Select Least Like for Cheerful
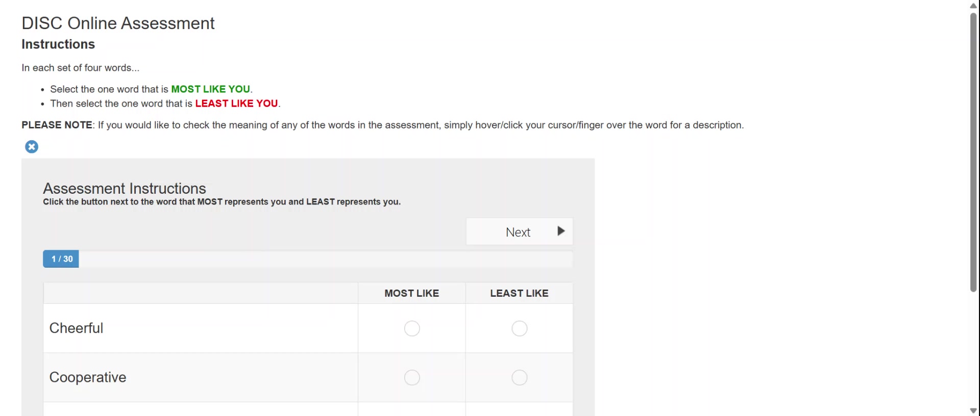This screenshot has height=416, width=980. tap(519, 328)
